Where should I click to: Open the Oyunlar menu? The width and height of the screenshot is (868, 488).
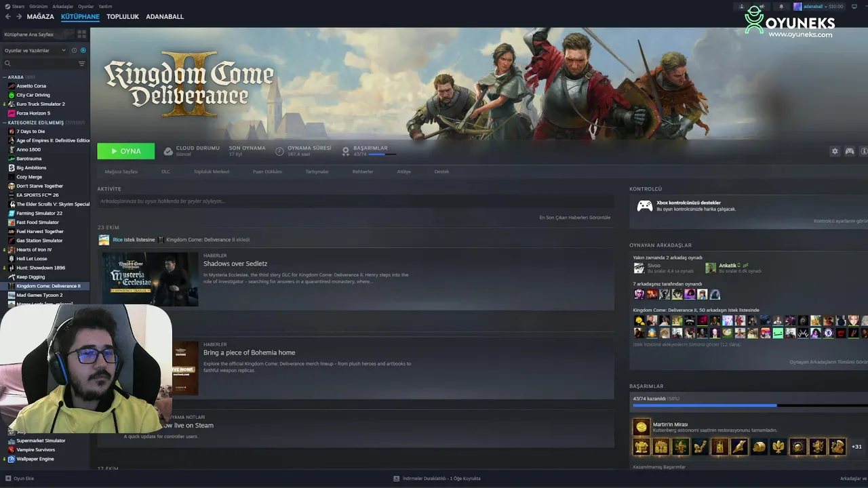tap(86, 6)
